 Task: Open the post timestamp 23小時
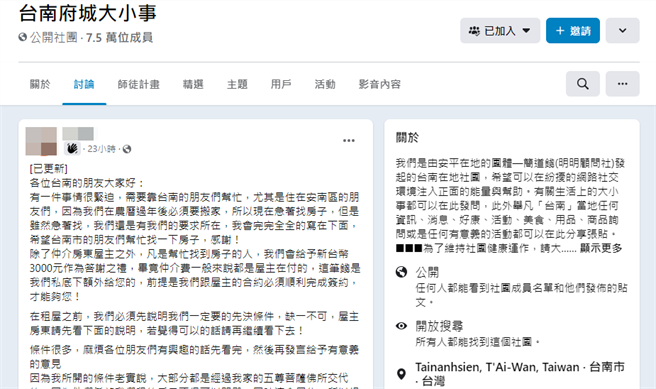tap(101, 149)
